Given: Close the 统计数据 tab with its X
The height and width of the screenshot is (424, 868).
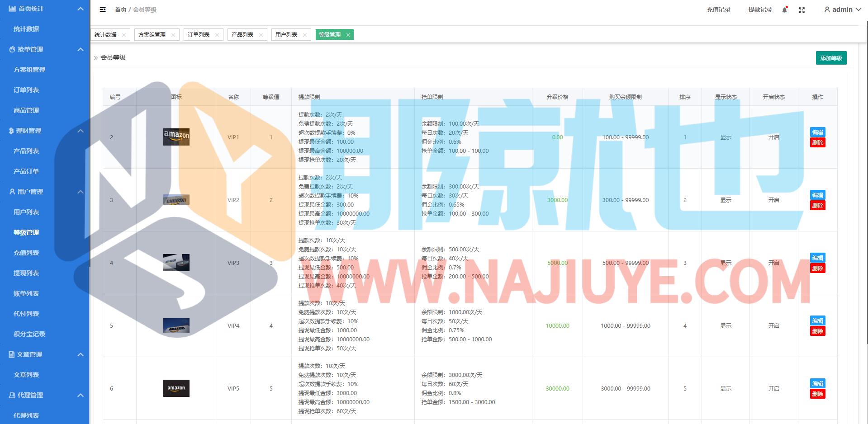Looking at the screenshot, I should (x=124, y=35).
